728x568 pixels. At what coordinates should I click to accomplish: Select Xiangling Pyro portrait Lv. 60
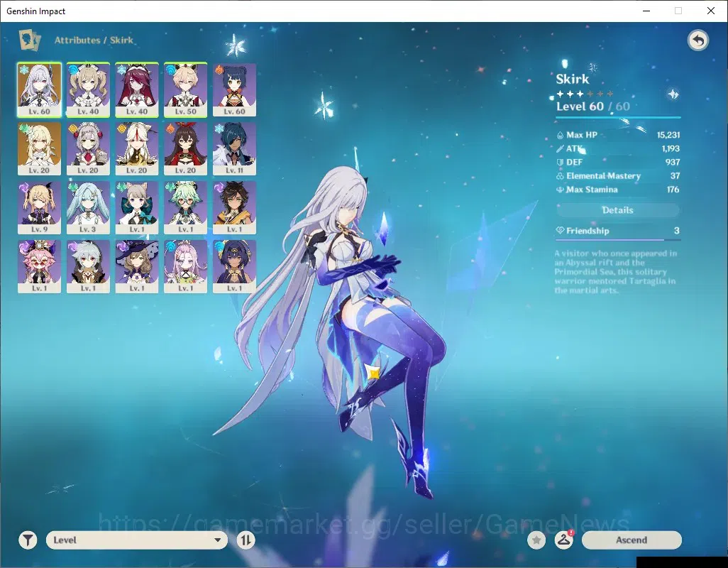pos(234,89)
